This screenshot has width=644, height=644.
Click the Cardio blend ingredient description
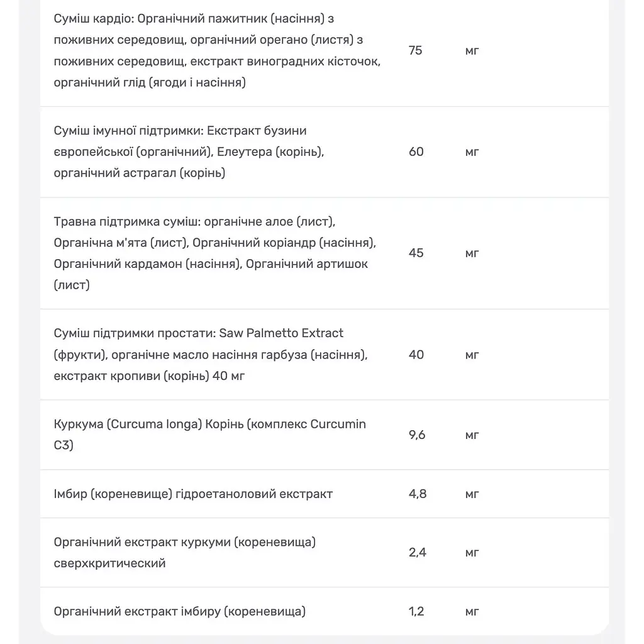[x=217, y=50]
